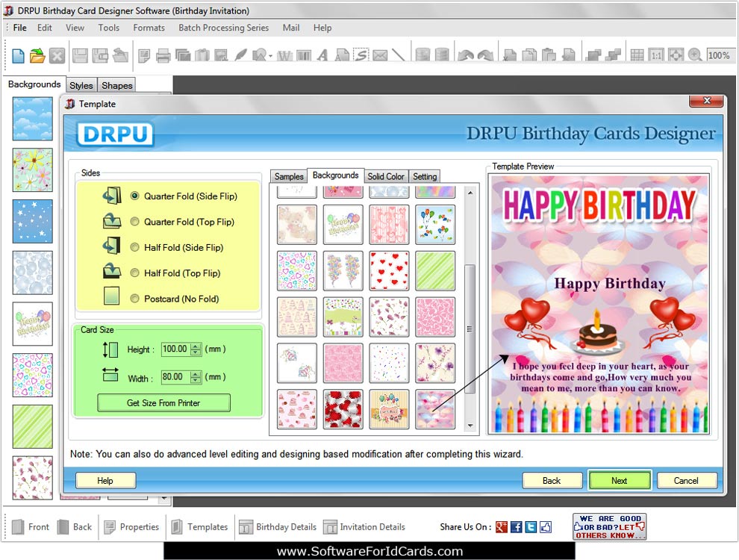Select the teddy bear background thumbnail
Image resolution: width=739 pixels, height=560 pixels.
tap(297, 225)
